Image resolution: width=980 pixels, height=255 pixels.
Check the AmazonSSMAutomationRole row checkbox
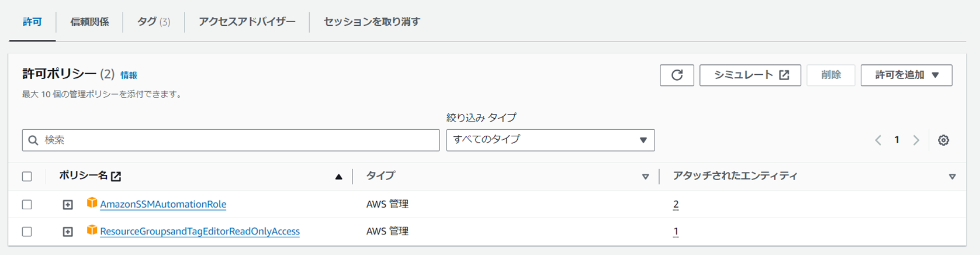click(x=27, y=205)
